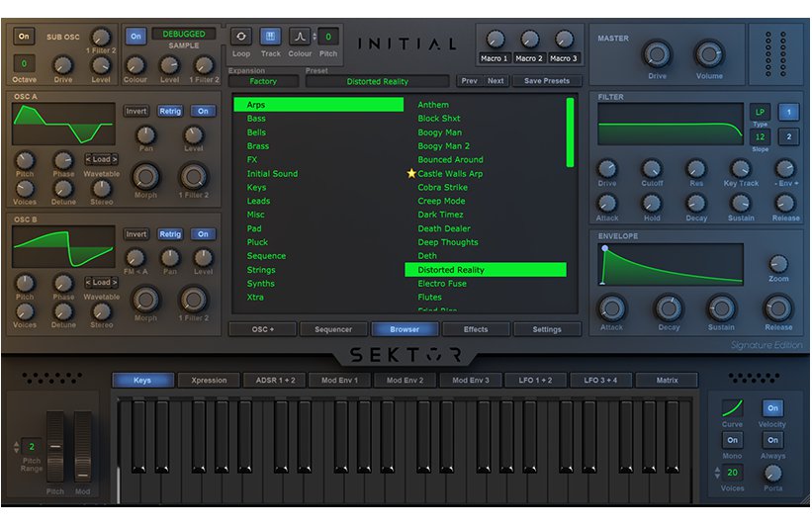Toggle Sub Osc On switch
Viewport: 812px width, 526px height.
point(24,37)
